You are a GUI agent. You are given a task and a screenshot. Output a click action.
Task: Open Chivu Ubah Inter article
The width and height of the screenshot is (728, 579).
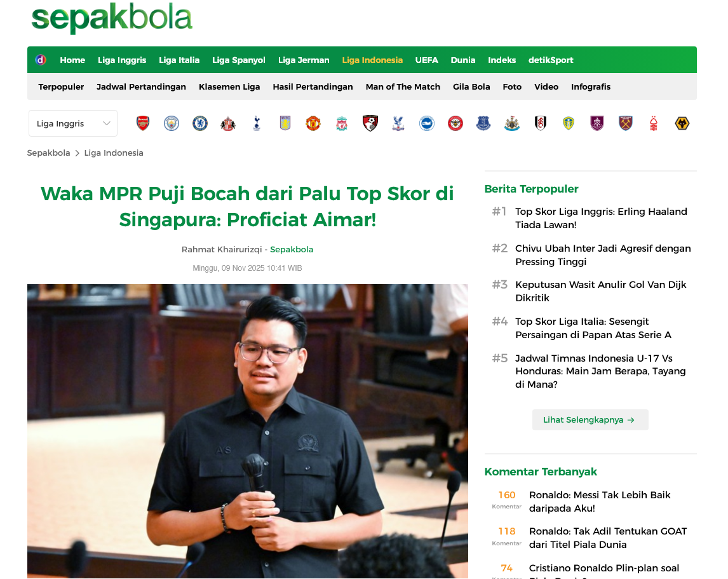(x=603, y=255)
